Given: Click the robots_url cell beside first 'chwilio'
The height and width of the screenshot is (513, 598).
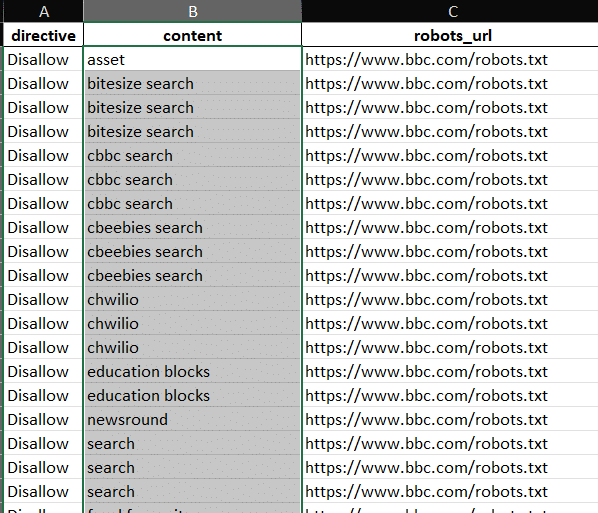Looking at the screenshot, I should pos(450,299).
